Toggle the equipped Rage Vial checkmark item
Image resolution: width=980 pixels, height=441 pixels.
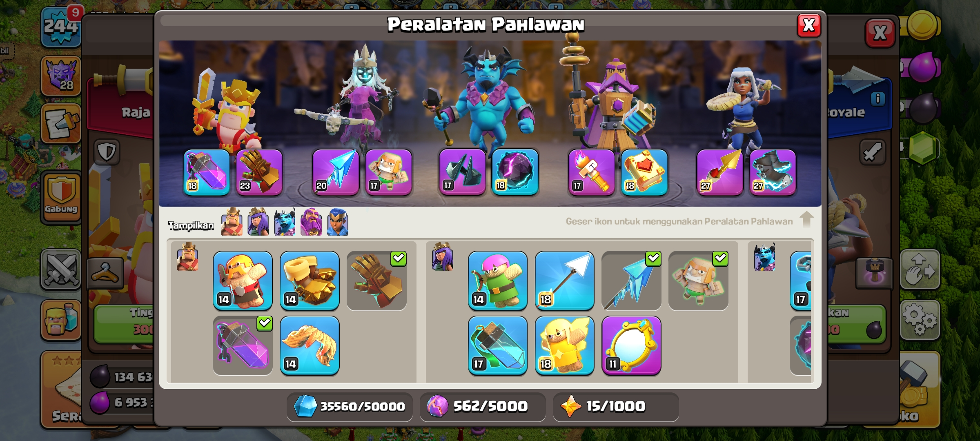tap(243, 345)
